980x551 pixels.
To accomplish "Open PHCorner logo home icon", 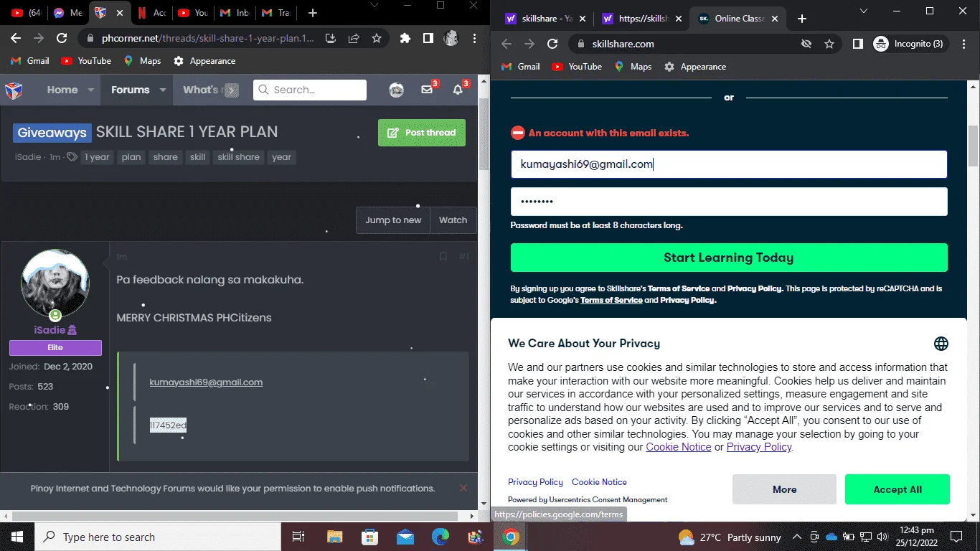I will point(14,90).
